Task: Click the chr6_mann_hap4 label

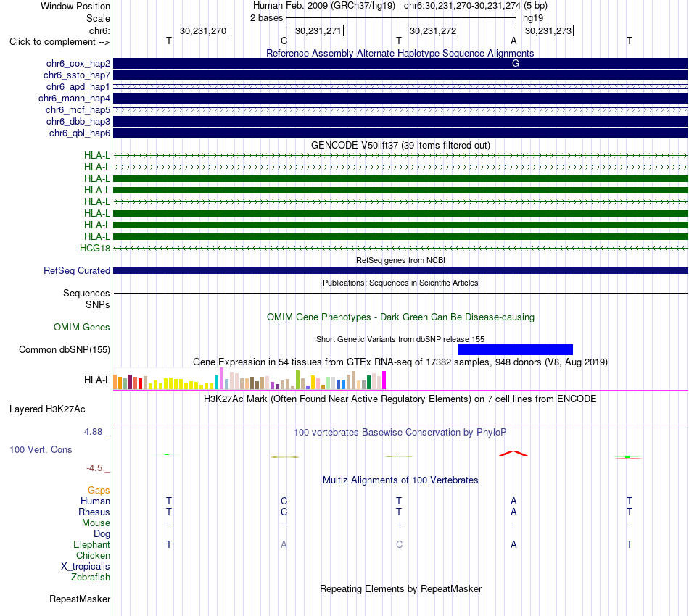Action: (x=74, y=99)
